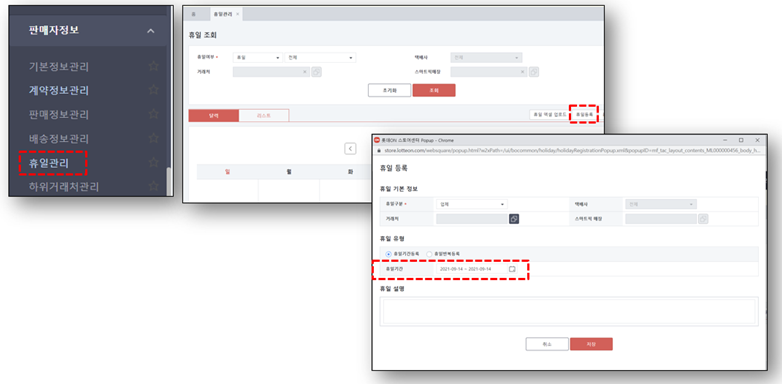Favorite 기본정보관리 with its star icon

pyautogui.click(x=154, y=66)
